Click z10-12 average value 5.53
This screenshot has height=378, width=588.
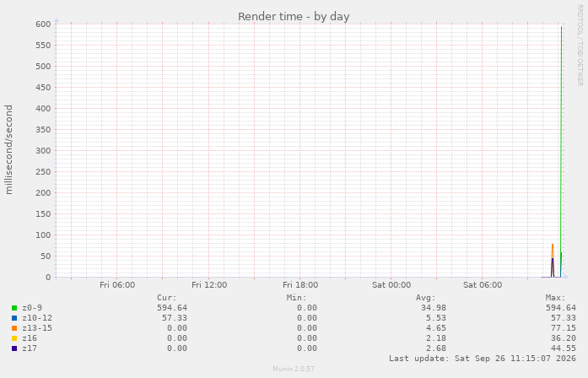(436, 318)
